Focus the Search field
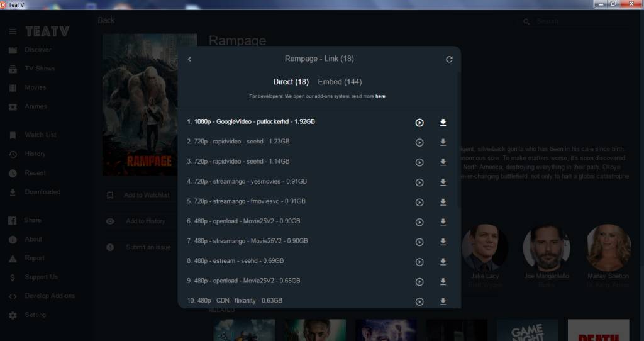The image size is (644, 341). (x=581, y=21)
